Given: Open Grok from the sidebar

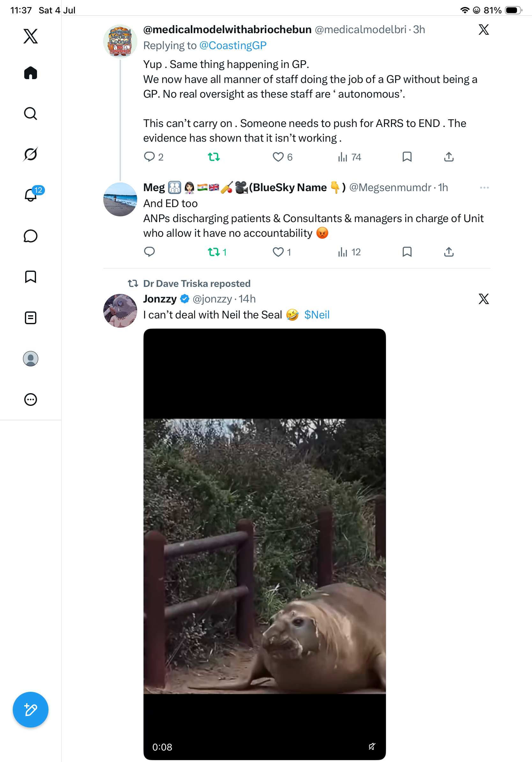Looking at the screenshot, I should coord(31,154).
